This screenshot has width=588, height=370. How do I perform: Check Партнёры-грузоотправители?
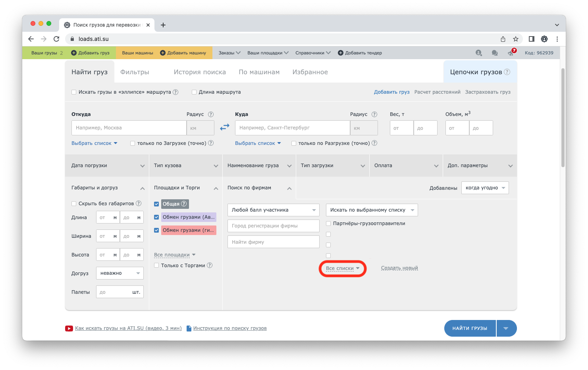click(328, 224)
